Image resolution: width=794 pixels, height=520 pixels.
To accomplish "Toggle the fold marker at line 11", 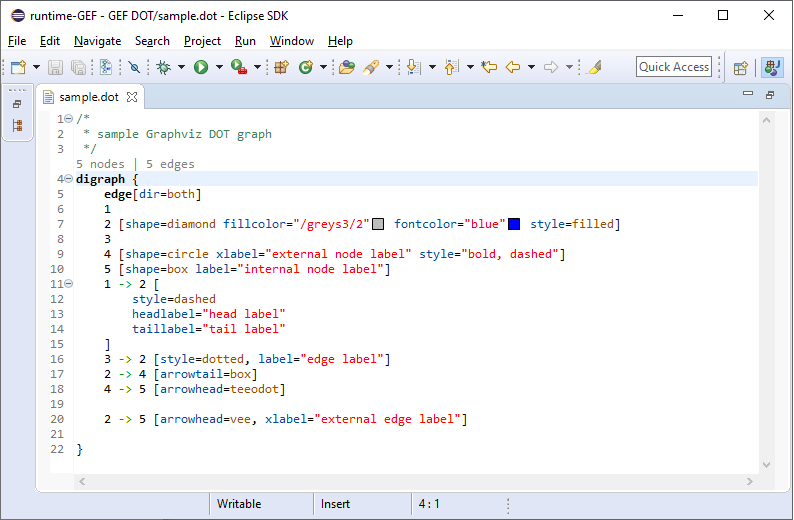I will [68, 284].
